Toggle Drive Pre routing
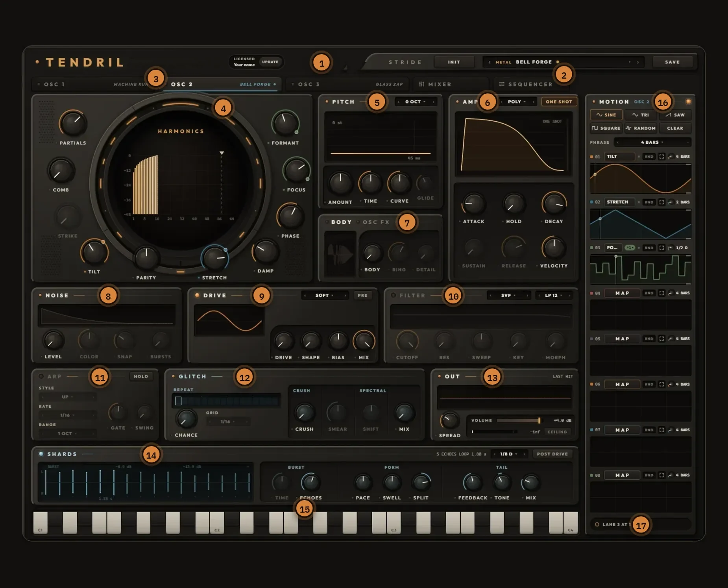The width and height of the screenshot is (728, 588). coord(362,295)
